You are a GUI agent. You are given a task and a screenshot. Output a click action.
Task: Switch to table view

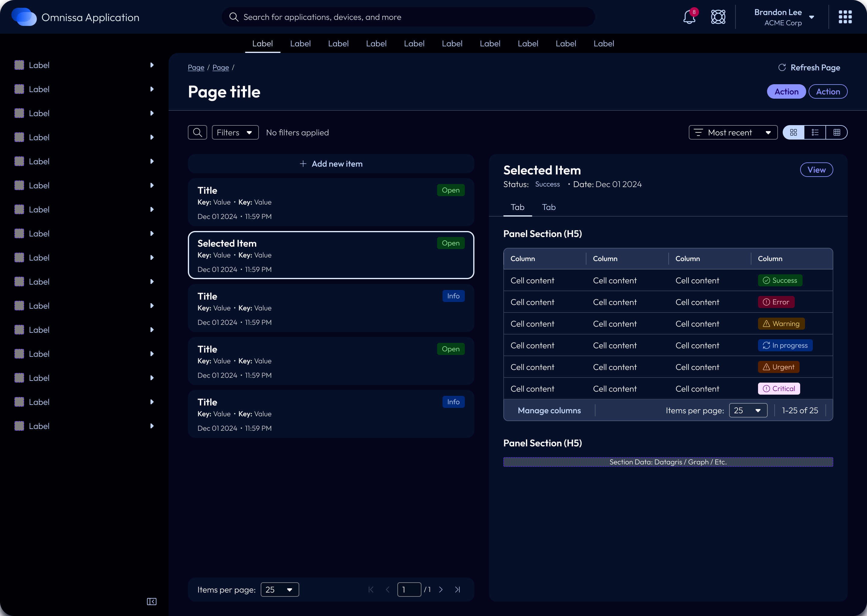[x=838, y=132]
